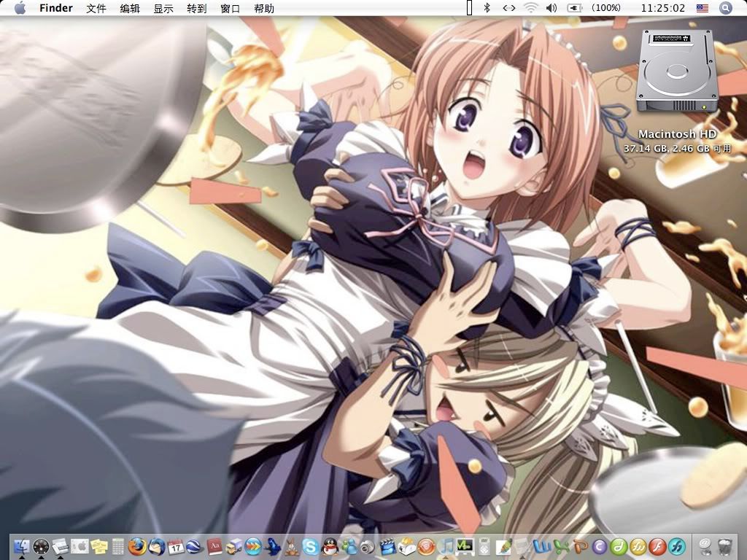Open the Internet Connect arrows menu
The width and height of the screenshot is (747, 560).
508,8
